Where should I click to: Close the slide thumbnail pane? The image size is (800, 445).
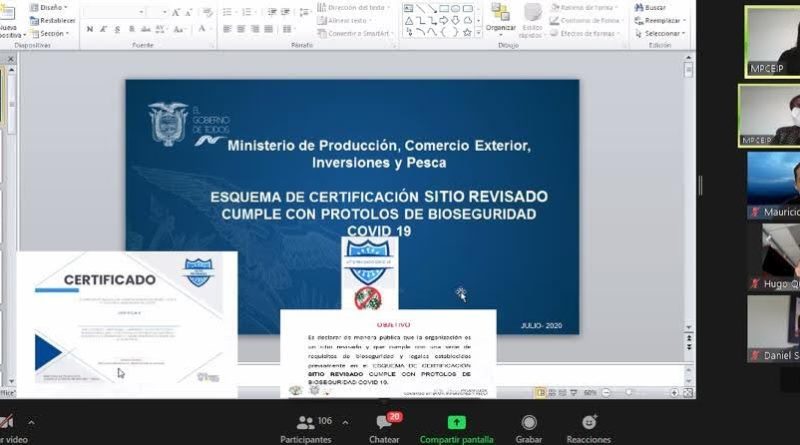[10, 59]
